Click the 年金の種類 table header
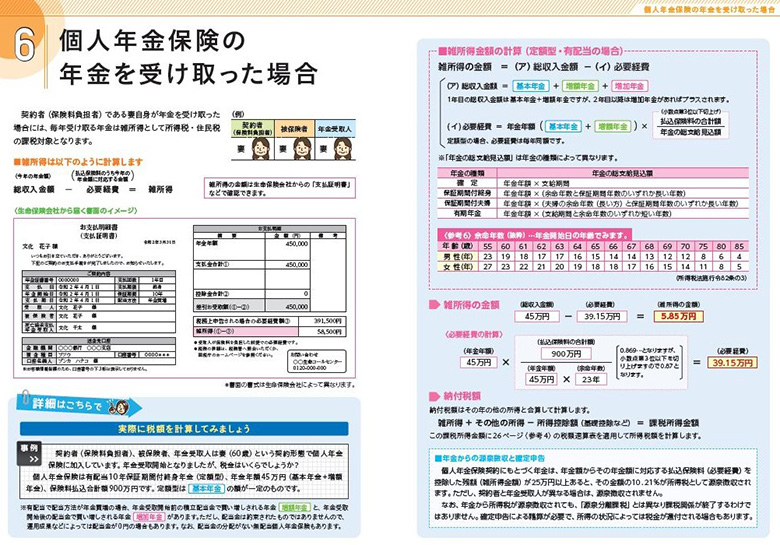Image resolution: width=780 pixels, height=545 pixels. pyautogui.click(x=467, y=173)
